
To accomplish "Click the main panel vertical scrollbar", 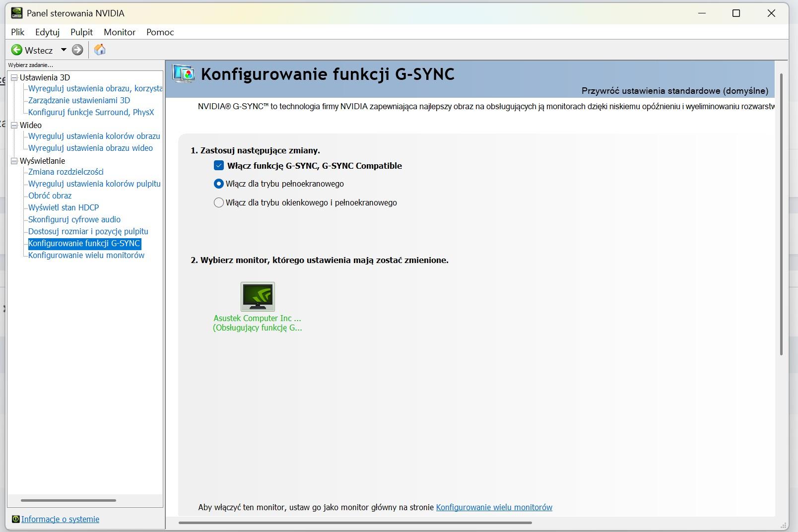I will (781, 214).
